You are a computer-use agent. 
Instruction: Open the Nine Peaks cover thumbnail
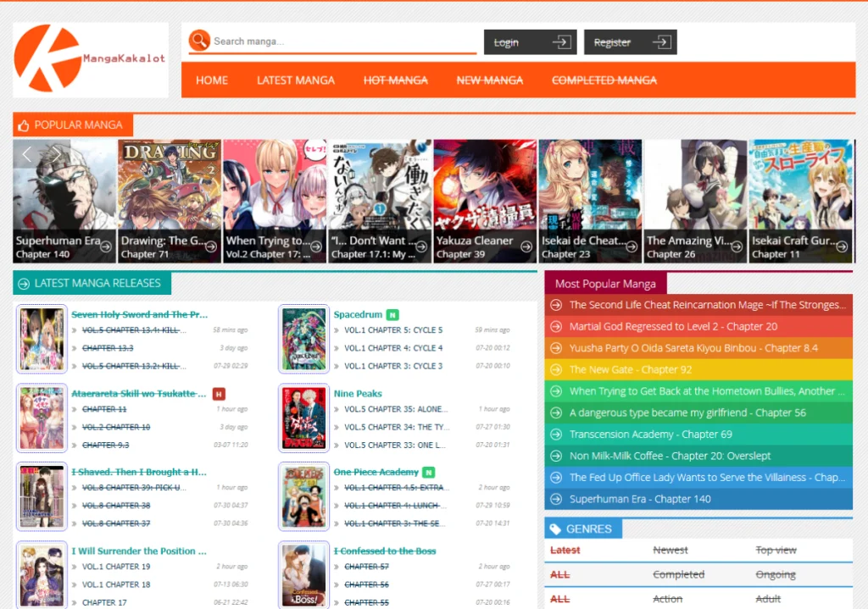304,418
